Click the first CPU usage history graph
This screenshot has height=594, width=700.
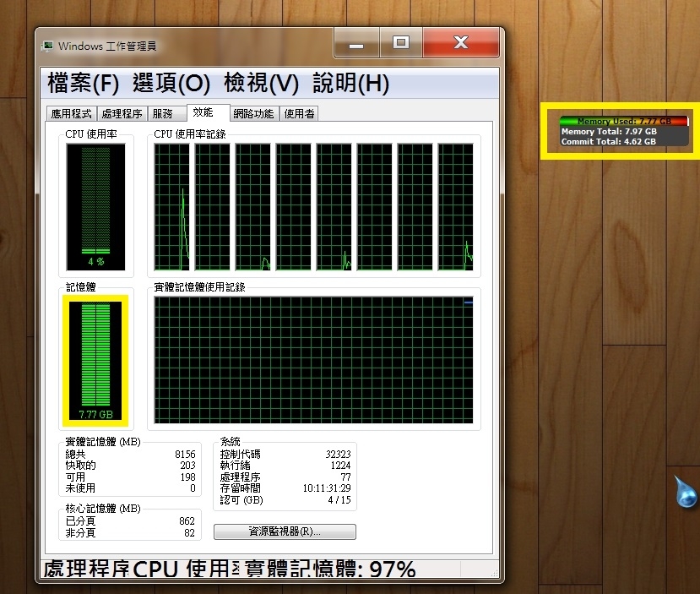(x=172, y=207)
